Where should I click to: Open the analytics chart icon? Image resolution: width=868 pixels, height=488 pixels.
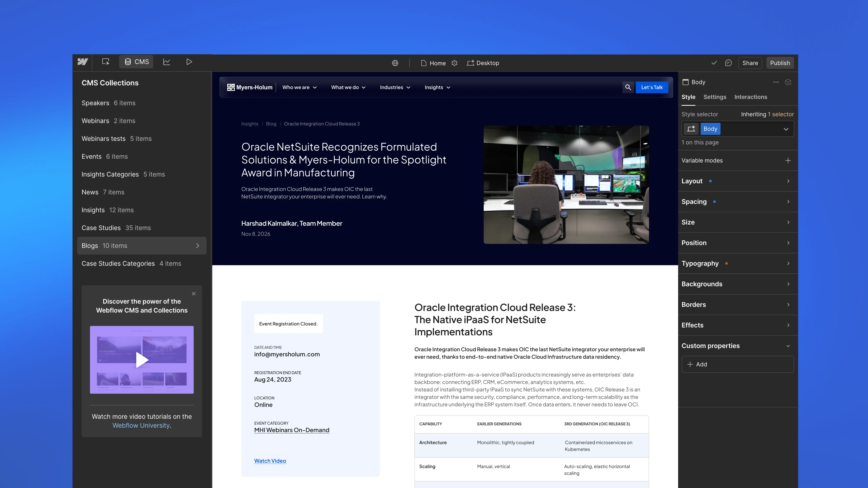166,62
